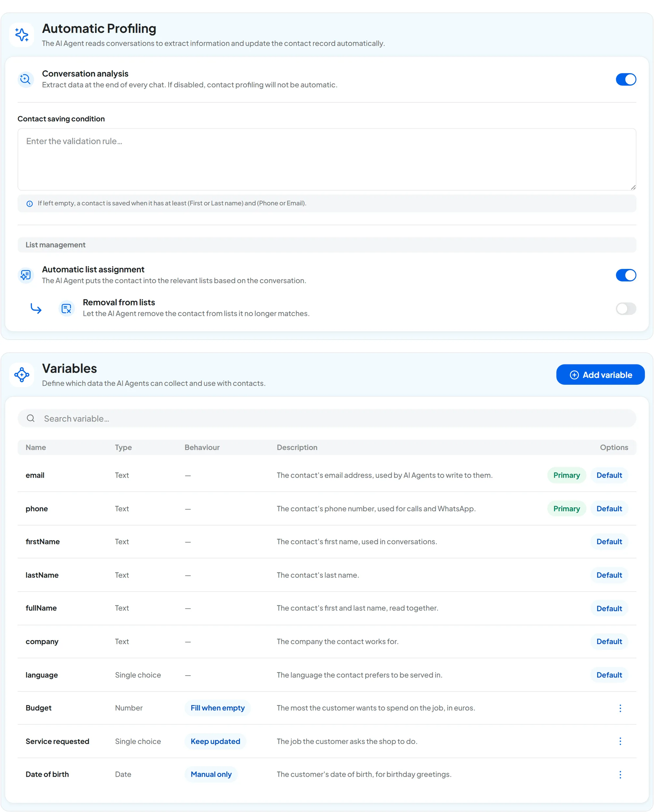
Task: Click the Default badge on language row
Action: pos(609,675)
